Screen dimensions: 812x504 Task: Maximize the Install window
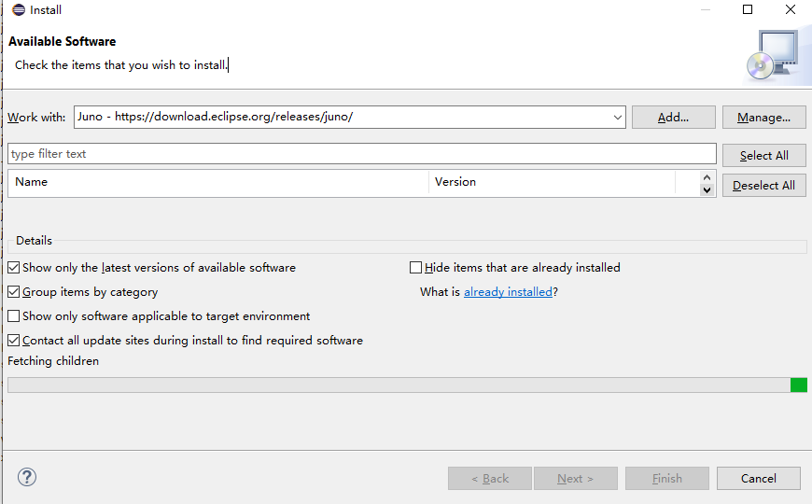click(x=748, y=9)
